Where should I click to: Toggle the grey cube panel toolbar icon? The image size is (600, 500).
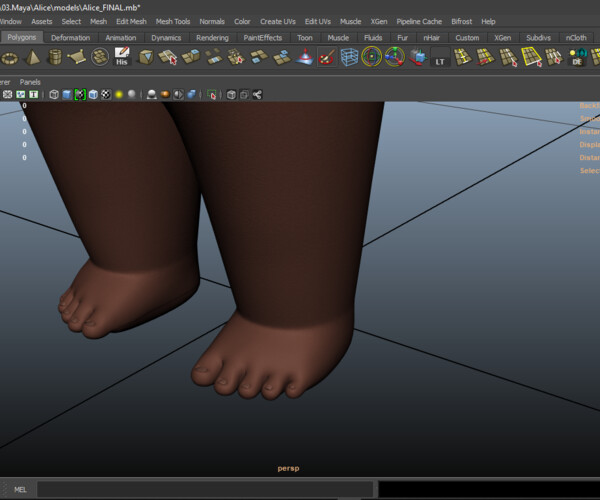231,94
